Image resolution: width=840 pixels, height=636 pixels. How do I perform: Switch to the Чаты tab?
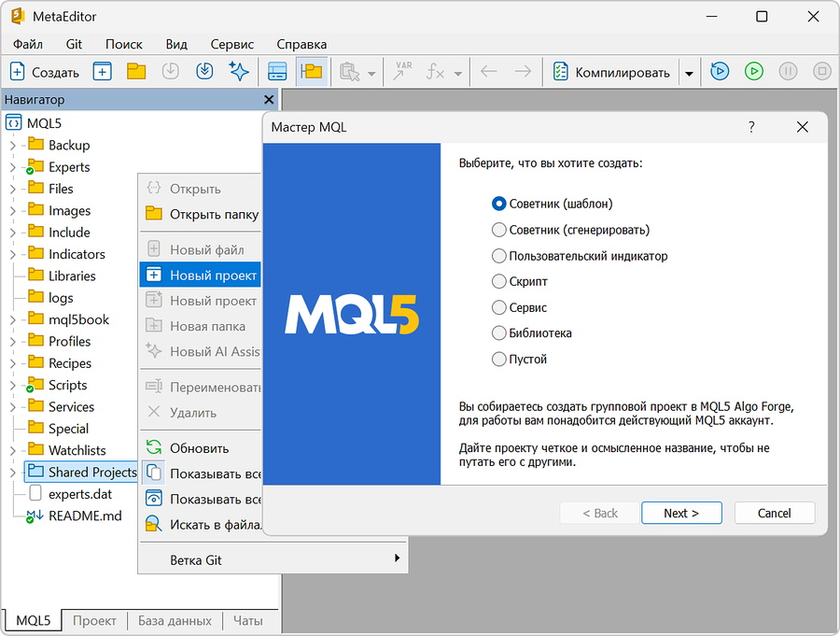(x=248, y=621)
